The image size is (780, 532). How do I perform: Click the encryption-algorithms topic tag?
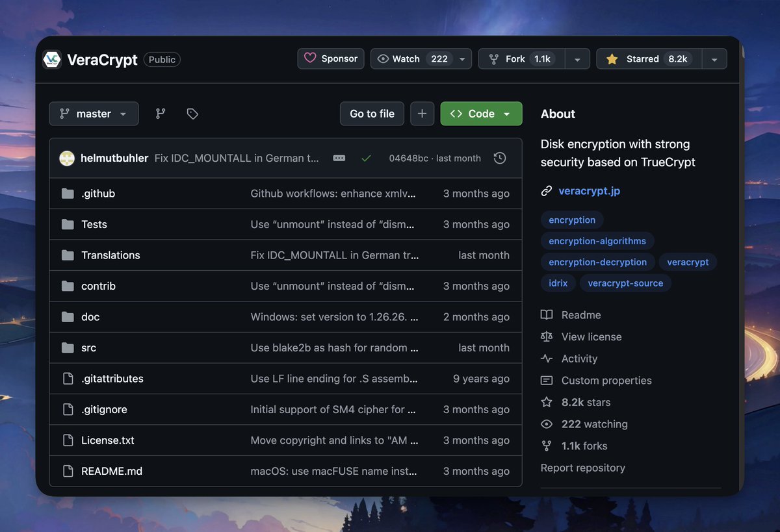(x=597, y=241)
